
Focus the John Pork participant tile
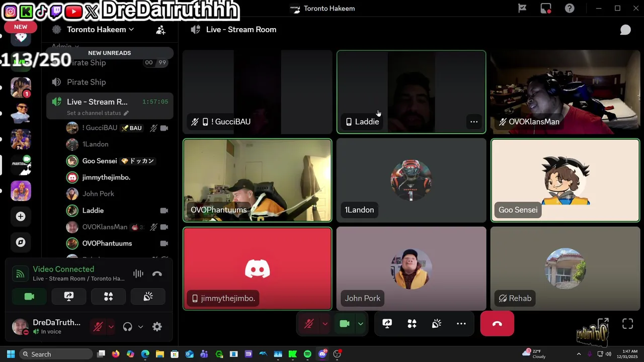411,268
